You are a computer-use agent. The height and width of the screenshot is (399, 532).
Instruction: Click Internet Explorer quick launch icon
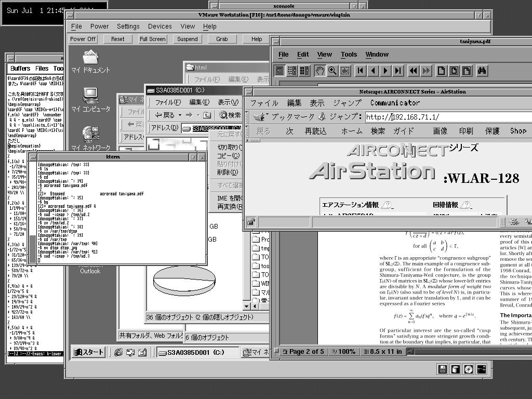[x=118, y=352]
